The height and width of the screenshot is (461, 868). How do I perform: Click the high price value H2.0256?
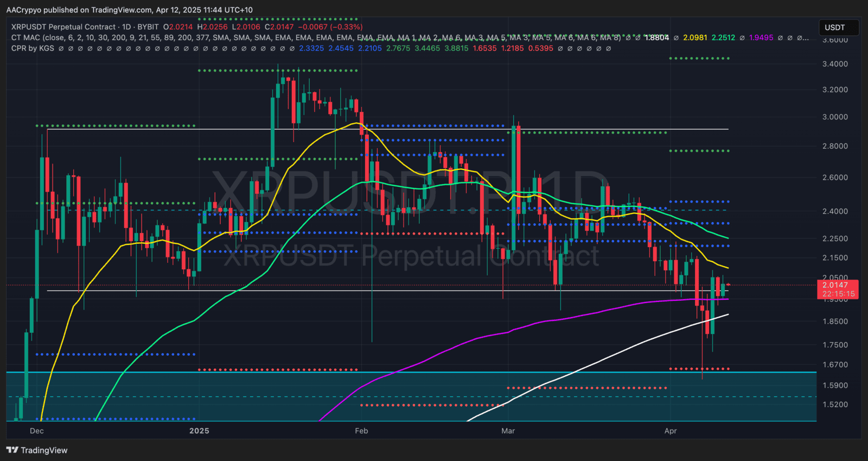click(x=213, y=27)
